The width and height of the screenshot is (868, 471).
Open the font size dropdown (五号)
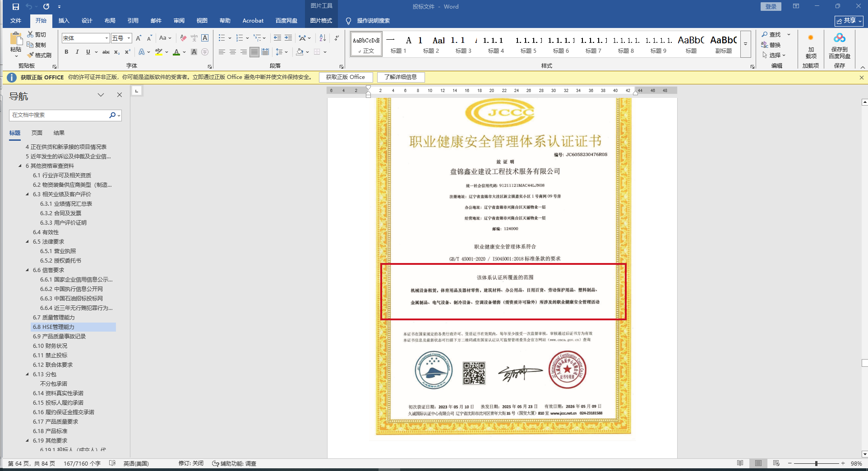click(129, 38)
